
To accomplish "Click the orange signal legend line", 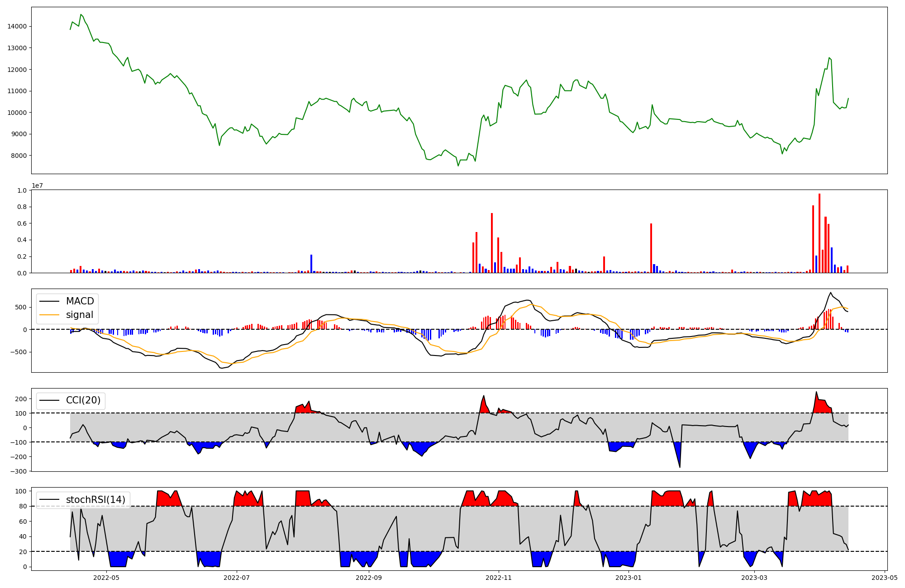I will tap(50, 315).
